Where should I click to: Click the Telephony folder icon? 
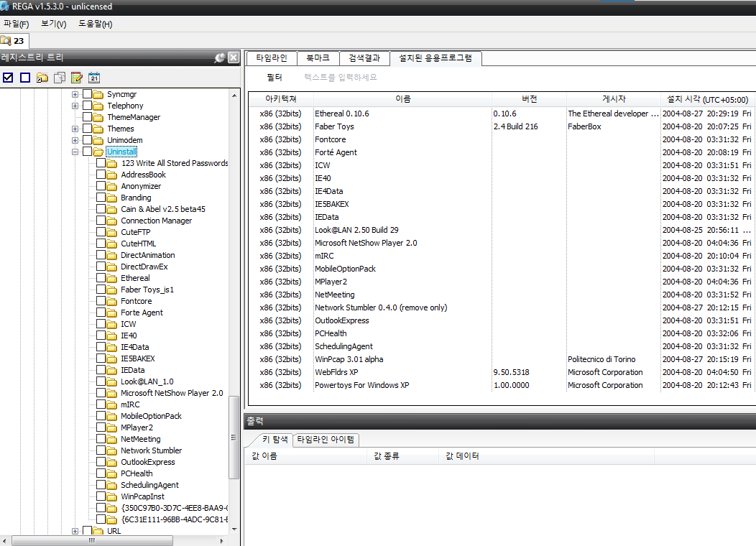pos(98,106)
